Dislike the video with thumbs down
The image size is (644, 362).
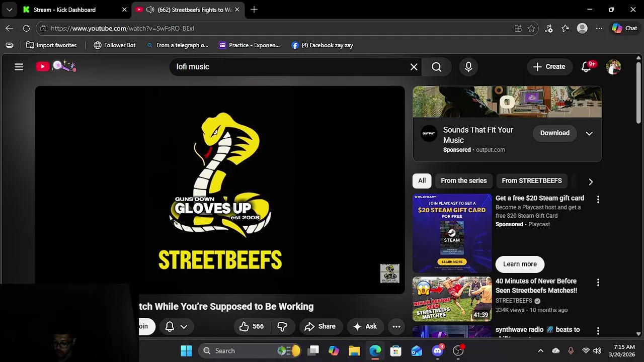282,326
